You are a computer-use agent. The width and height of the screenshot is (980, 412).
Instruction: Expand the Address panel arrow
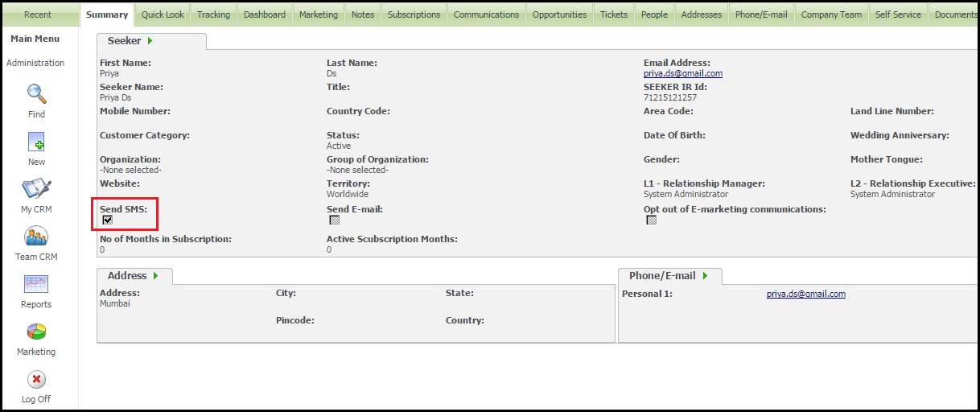155,276
